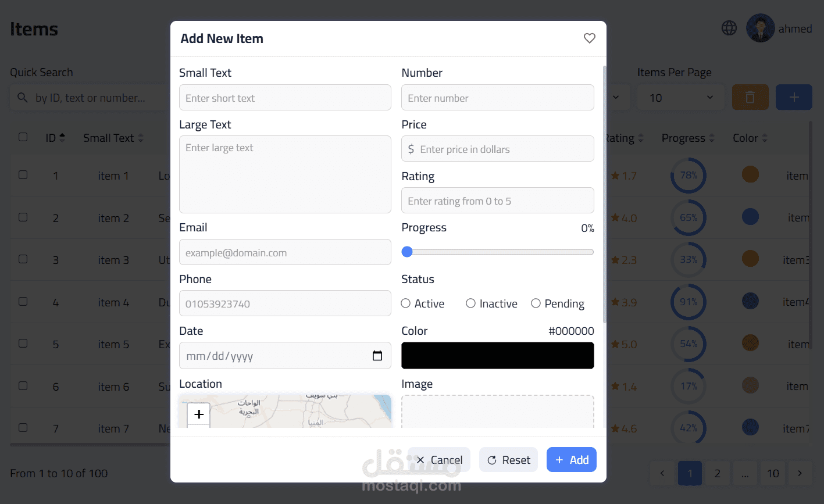Viewport: 824px width, 504px height.
Task: Zoom in the Location map
Action: [x=198, y=414]
